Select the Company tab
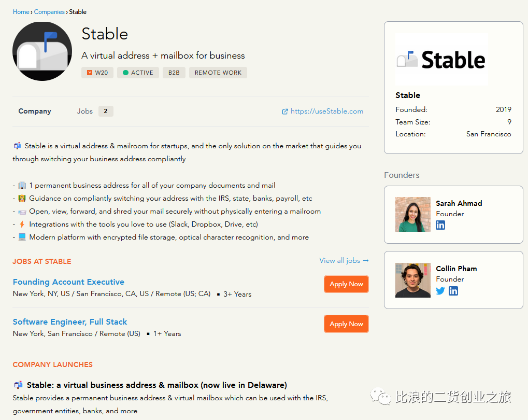This screenshot has height=420, width=528. pyautogui.click(x=34, y=111)
